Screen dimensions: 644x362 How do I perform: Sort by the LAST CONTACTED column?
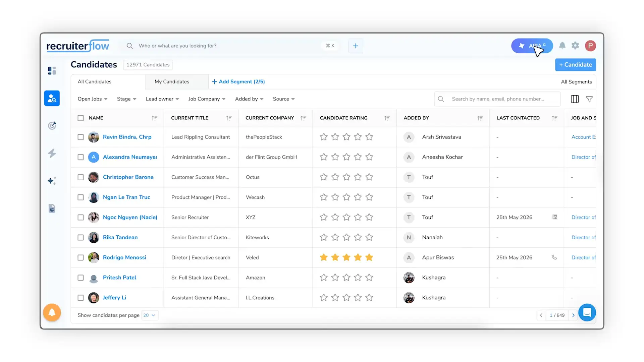pos(554,118)
